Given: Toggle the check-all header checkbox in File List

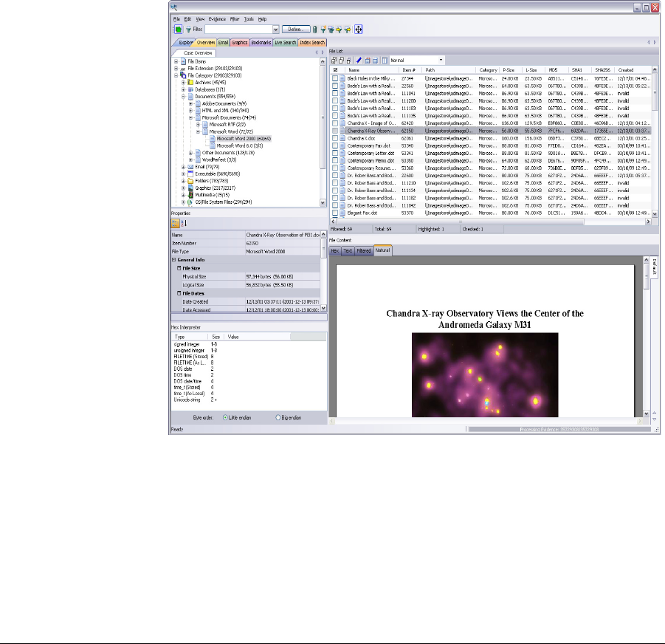Looking at the screenshot, I should (336, 70).
